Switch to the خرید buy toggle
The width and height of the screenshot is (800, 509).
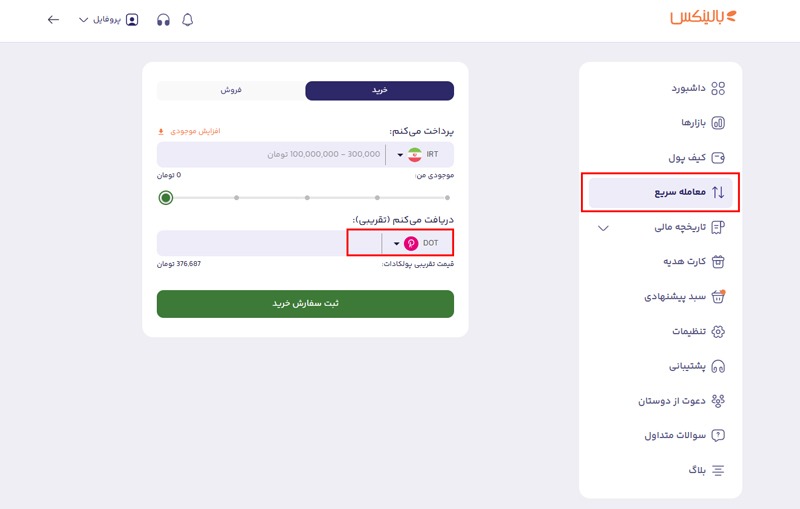[380, 90]
